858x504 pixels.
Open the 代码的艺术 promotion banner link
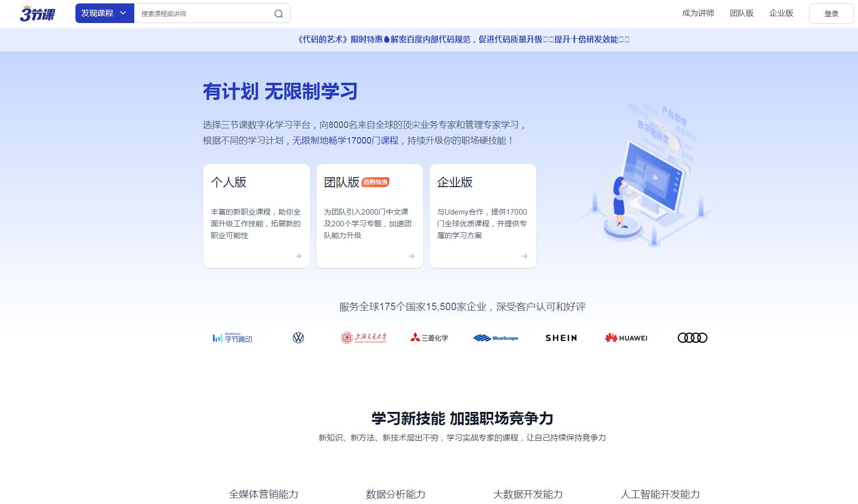(x=463, y=40)
